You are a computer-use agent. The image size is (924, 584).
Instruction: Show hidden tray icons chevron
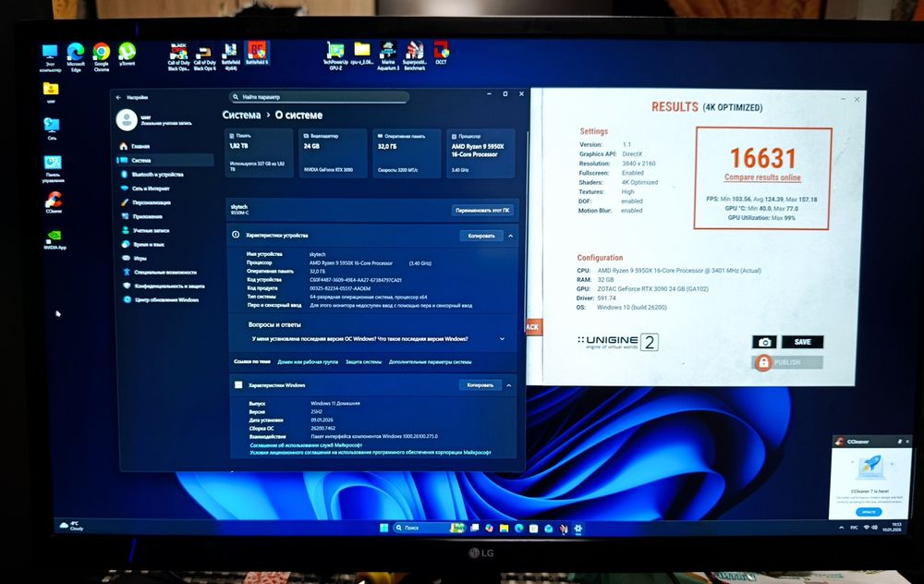point(841,528)
